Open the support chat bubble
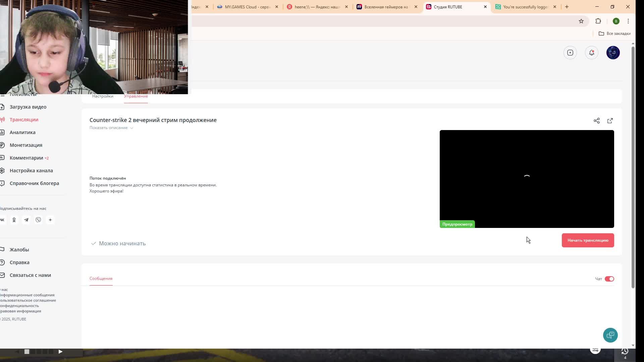Screen dimensions: 644x362 [x=610, y=335]
